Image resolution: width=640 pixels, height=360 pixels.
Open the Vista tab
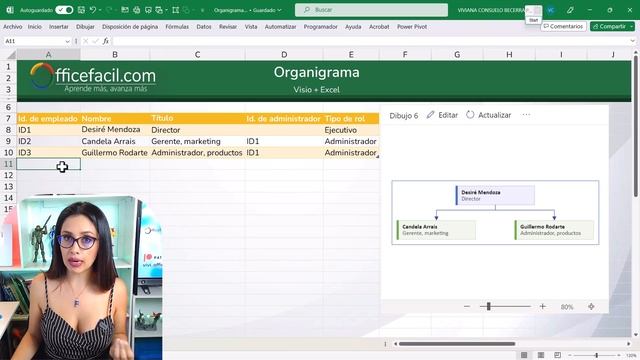click(251, 27)
